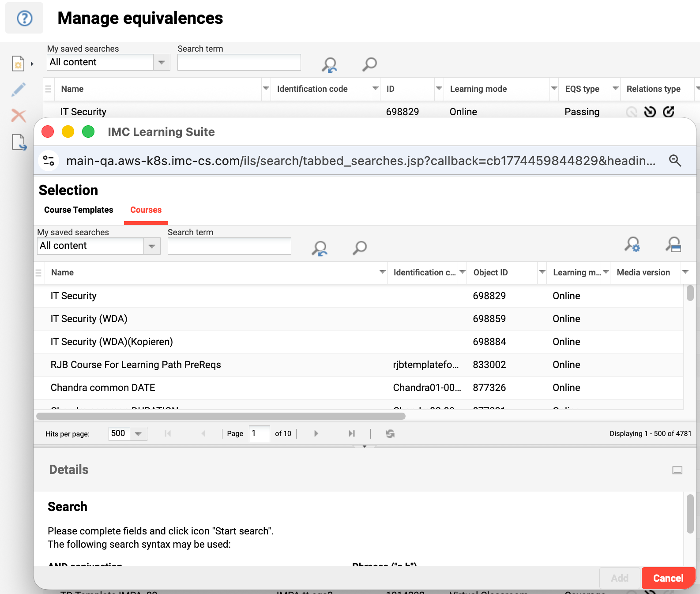
Task: Open search settings icon with gear
Action: click(632, 244)
